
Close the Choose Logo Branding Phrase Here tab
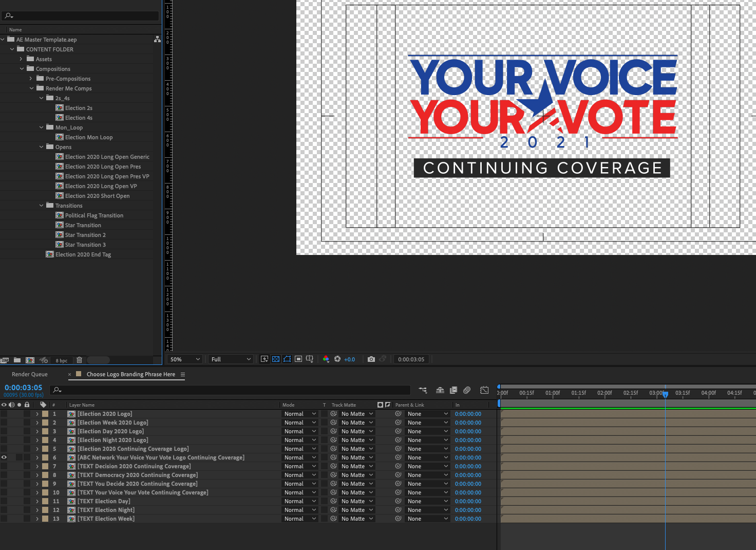[x=70, y=374]
